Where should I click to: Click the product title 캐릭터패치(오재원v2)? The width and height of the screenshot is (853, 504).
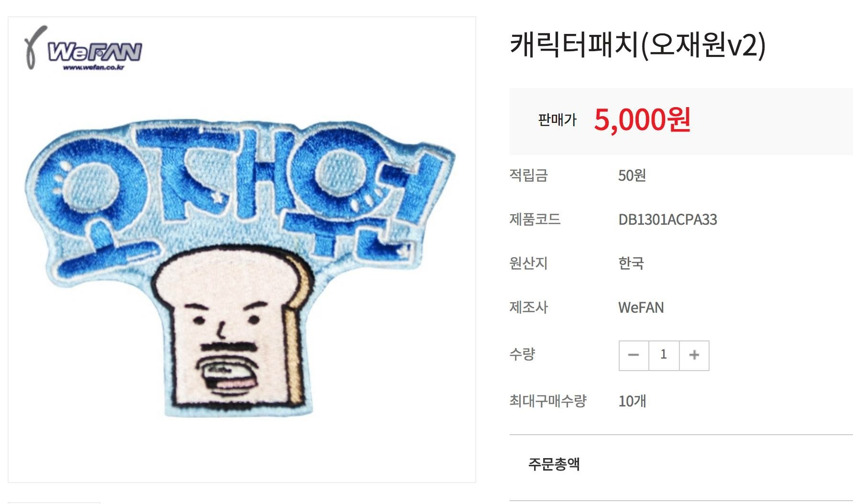pyautogui.click(x=638, y=45)
